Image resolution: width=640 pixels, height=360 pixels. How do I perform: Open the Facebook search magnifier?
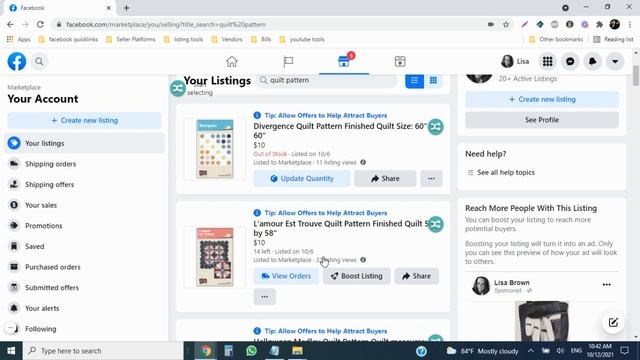pos(39,62)
